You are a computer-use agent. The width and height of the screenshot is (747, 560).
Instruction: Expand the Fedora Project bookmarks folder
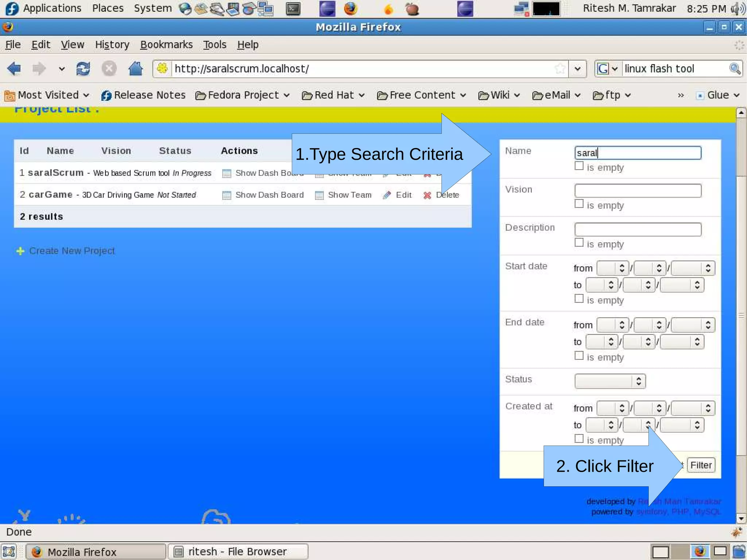(243, 95)
